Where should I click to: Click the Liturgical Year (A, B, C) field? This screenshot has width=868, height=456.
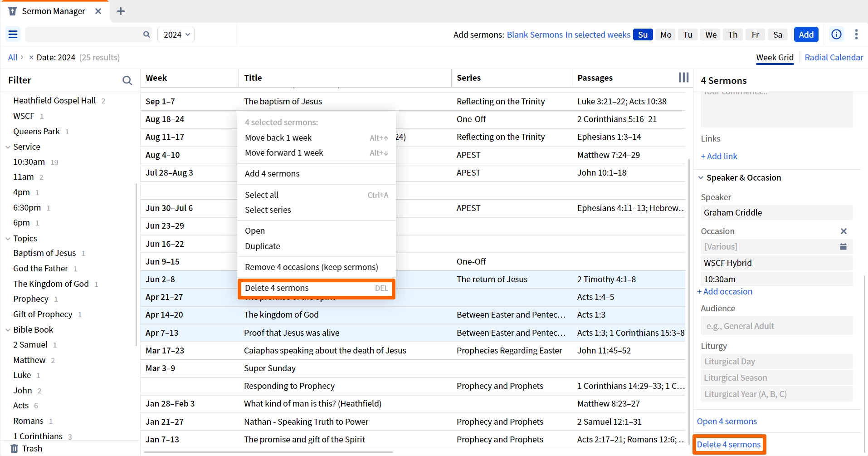[776, 394]
